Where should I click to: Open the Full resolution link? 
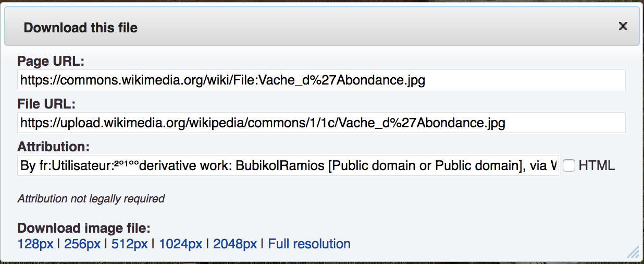309,244
